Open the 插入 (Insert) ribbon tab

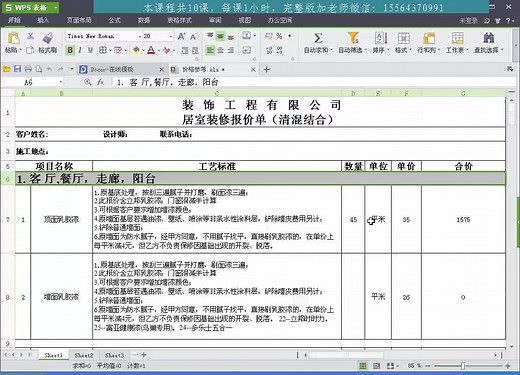tap(43, 20)
